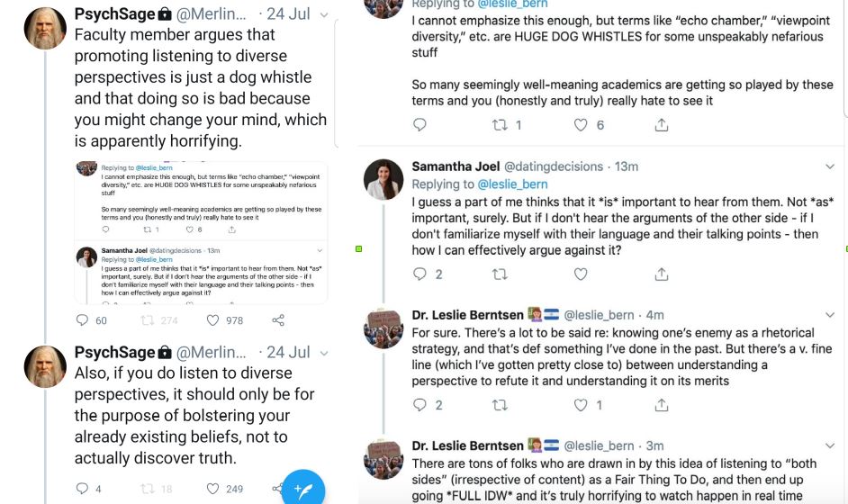
Task: Share the dog whistles tweet with 6 likes
Action: (x=662, y=125)
